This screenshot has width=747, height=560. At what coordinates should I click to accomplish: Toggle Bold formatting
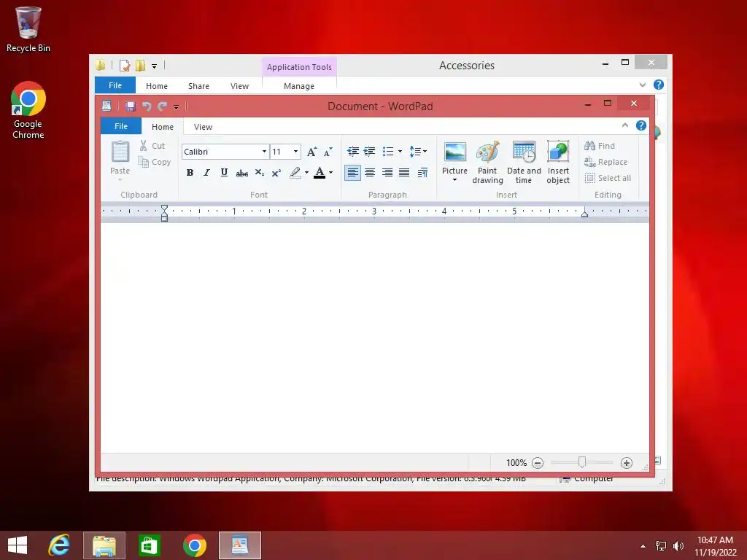[x=190, y=172]
